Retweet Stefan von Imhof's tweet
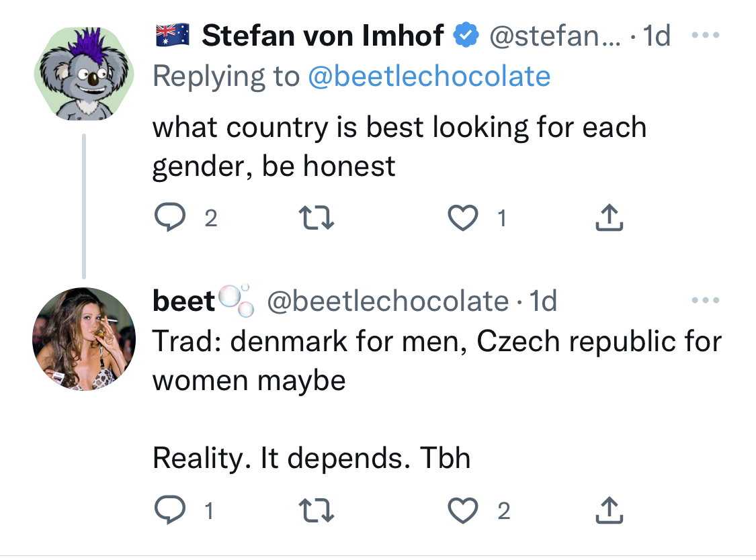 [x=317, y=218]
